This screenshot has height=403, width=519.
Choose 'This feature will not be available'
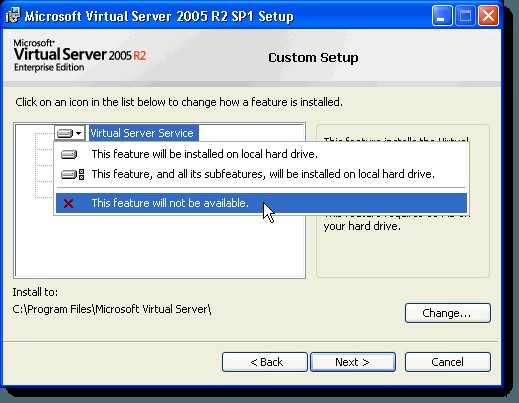(x=261, y=203)
